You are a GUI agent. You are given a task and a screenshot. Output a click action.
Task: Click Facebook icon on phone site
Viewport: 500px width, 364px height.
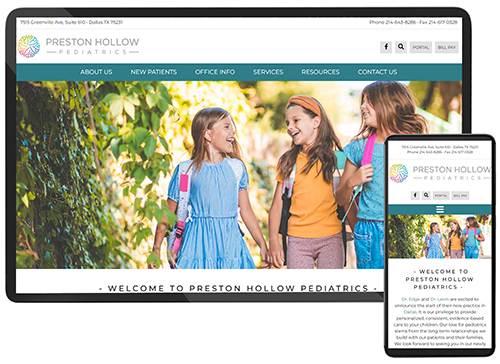point(415,195)
